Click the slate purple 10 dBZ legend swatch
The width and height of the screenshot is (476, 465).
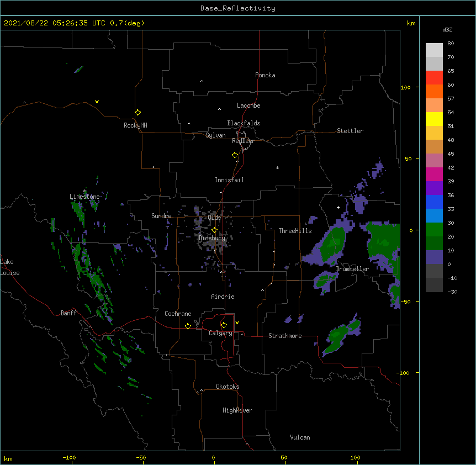point(434,257)
